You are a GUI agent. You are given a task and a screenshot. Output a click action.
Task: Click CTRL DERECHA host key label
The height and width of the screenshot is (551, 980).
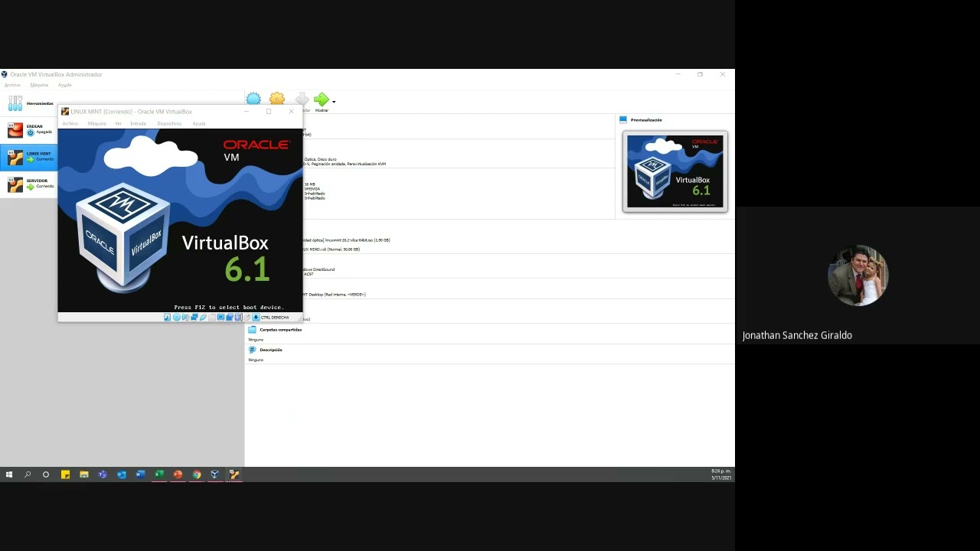point(275,317)
